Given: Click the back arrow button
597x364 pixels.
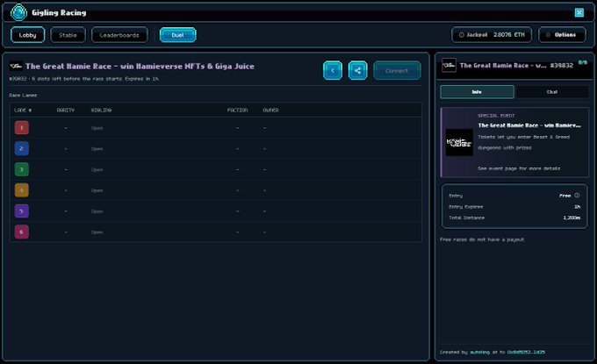Looking at the screenshot, I should coord(333,70).
